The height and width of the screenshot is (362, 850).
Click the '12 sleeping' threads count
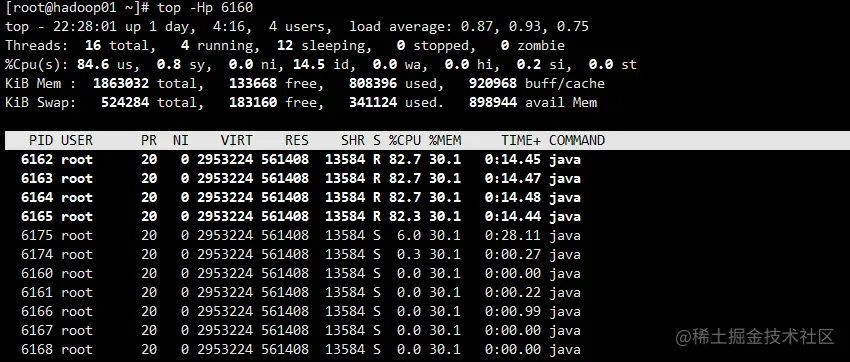pyautogui.click(x=321, y=46)
